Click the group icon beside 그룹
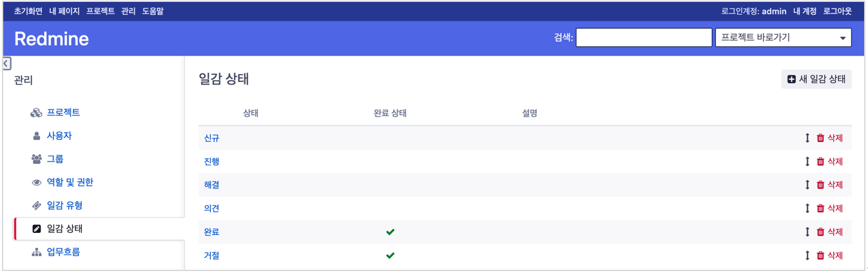The height and width of the screenshot is (273, 868). coord(36,159)
